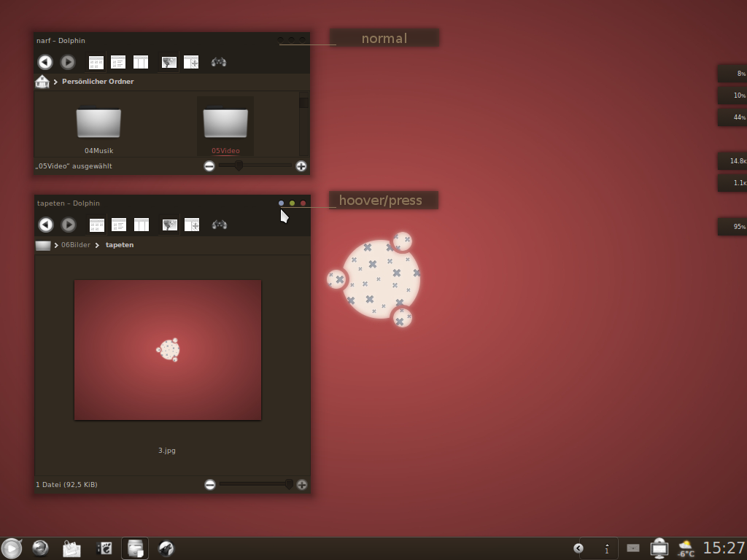The image size is (747, 560).
Task: Split the view in tapeten window
Action: (192, 225)
